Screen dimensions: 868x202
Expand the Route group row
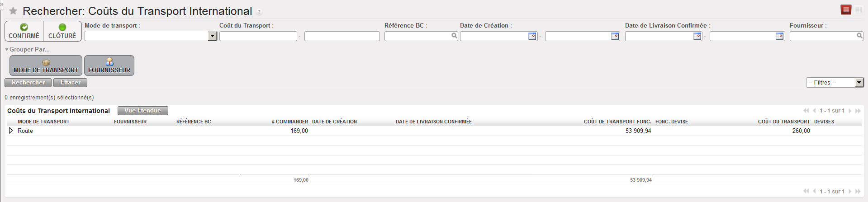point(11,131)
